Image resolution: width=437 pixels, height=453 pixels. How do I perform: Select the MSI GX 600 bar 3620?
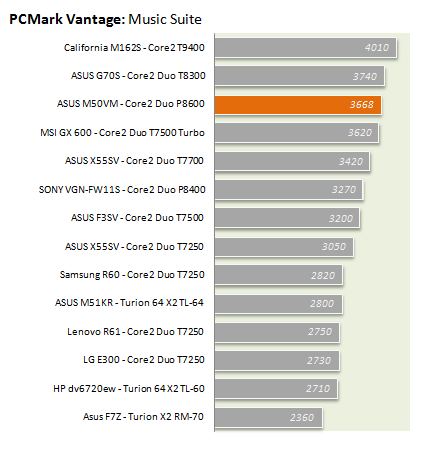(297, 133)
